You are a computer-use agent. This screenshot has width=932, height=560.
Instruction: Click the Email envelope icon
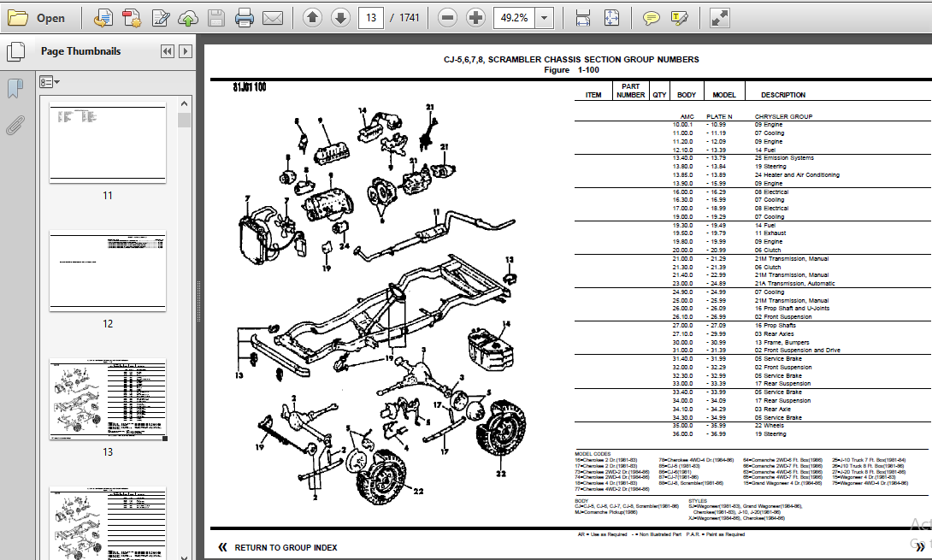point(273,18)
